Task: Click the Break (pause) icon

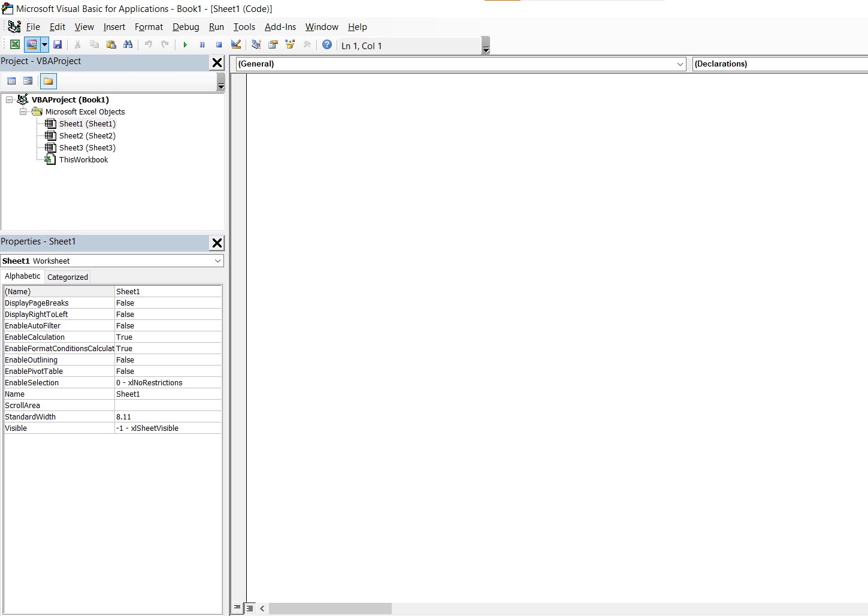Action: tap(202, 44)
